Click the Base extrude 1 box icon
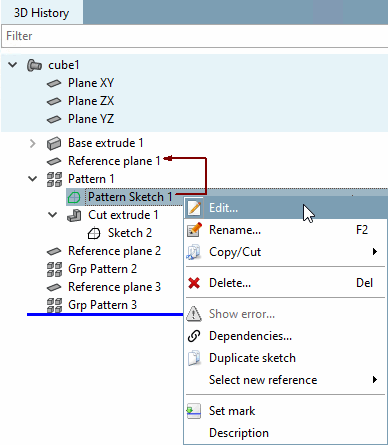 click(54, 143)
